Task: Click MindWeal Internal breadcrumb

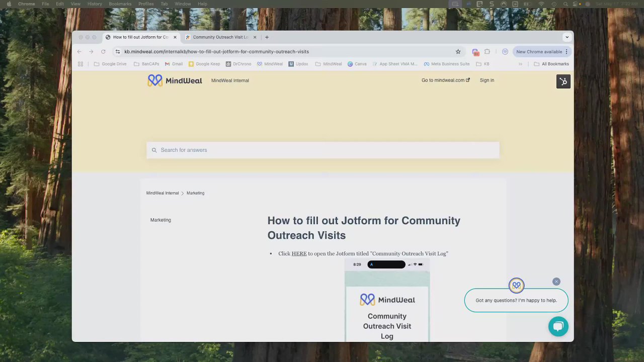Action: 163,193
